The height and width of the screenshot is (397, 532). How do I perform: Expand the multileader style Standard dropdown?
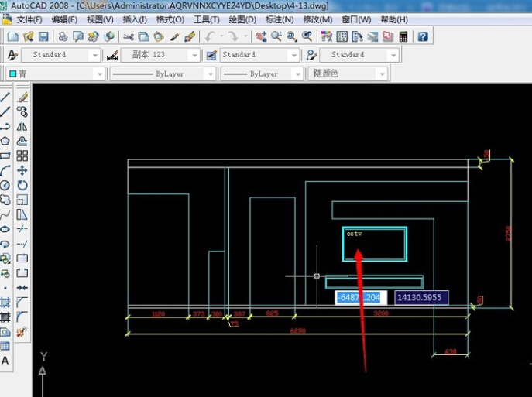(x=393, y=55)
